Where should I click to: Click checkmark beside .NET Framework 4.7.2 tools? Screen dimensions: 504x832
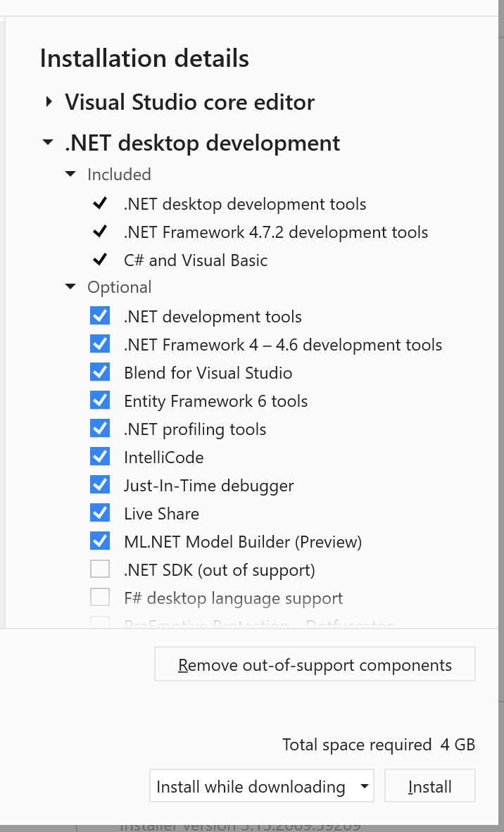pyautogui.click(x=100, y=232)
